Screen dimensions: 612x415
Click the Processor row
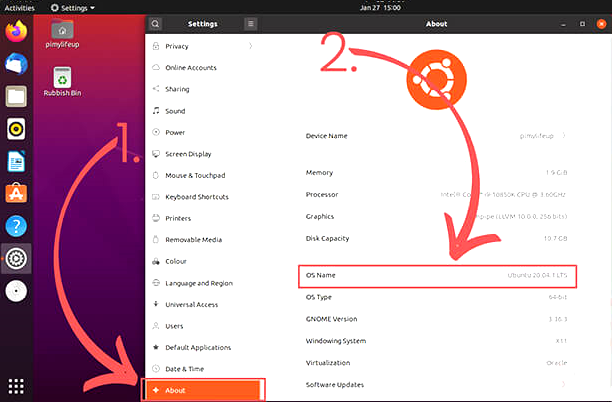(437, 194)
